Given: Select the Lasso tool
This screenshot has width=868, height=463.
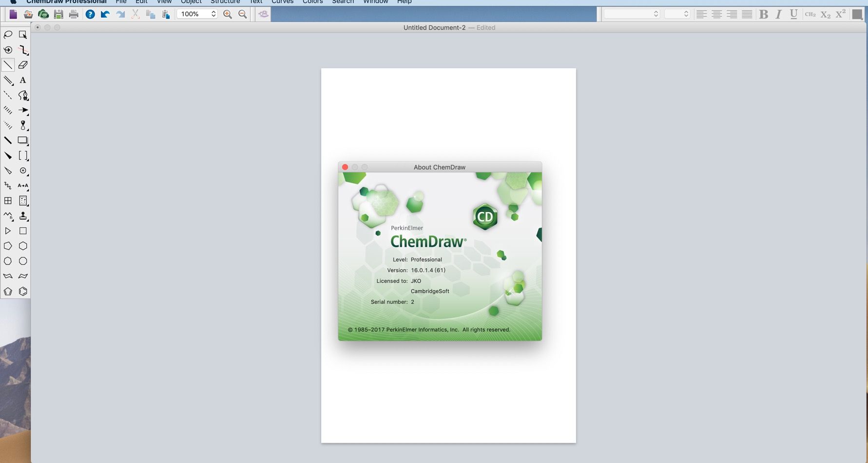Looking at the screenshot, I should (8, 35).
